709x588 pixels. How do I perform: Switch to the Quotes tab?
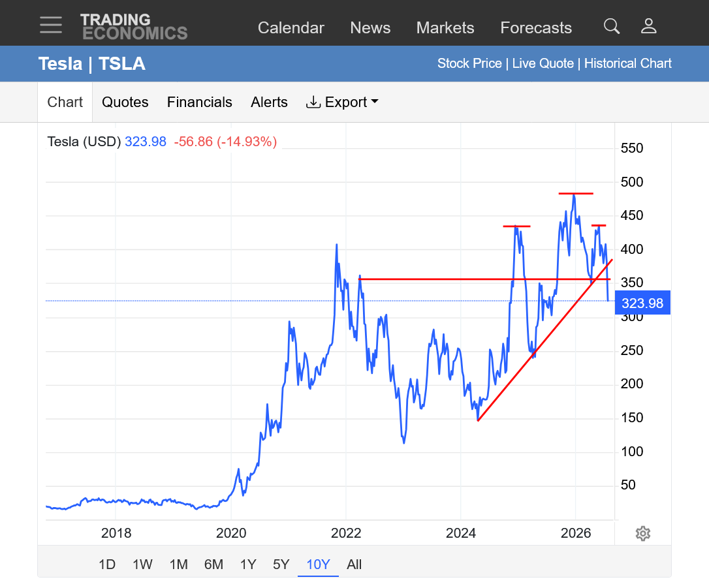point(125,102)
